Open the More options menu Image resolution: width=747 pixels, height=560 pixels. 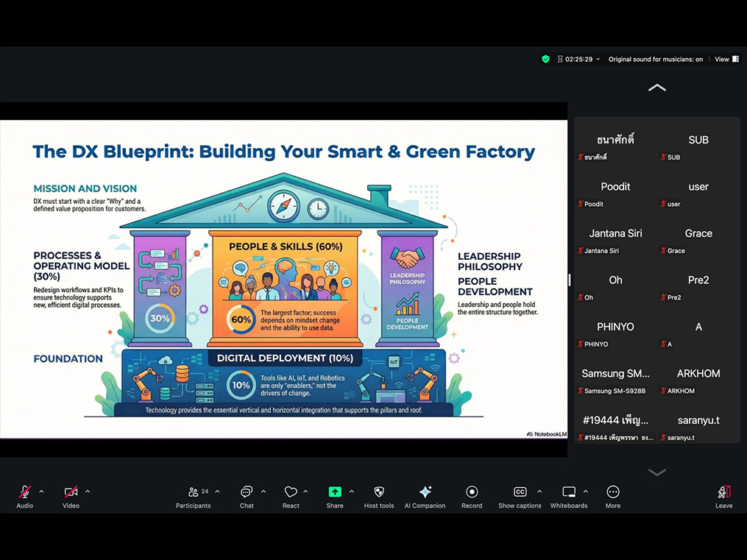point(613,492)
